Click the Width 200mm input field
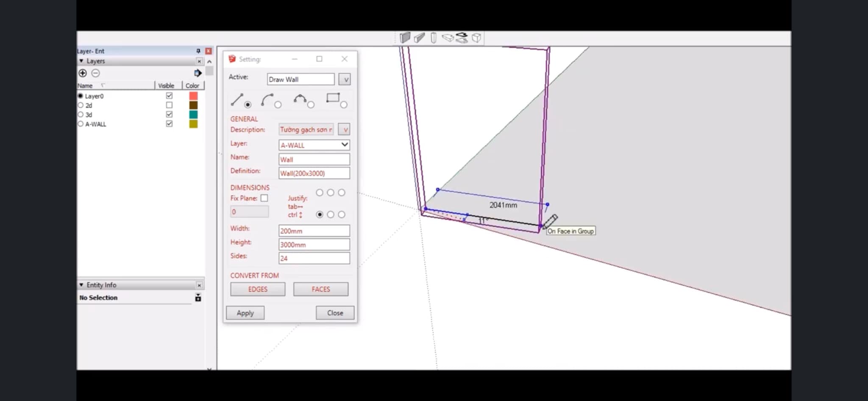The width and height of the screenshot is (868, 401). point(314,231)
